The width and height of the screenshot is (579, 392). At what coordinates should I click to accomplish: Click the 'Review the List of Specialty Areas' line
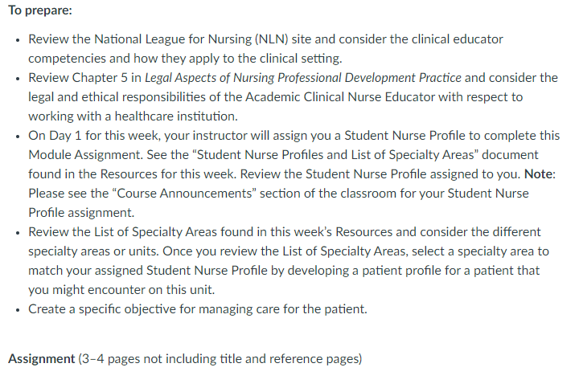(122, 232)
